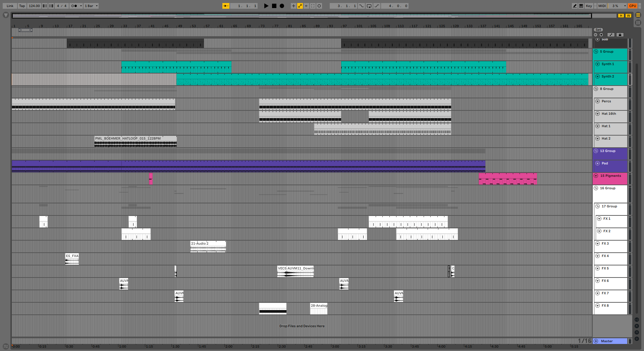Click the Link button
644x351 pixels.
[10, 6]
